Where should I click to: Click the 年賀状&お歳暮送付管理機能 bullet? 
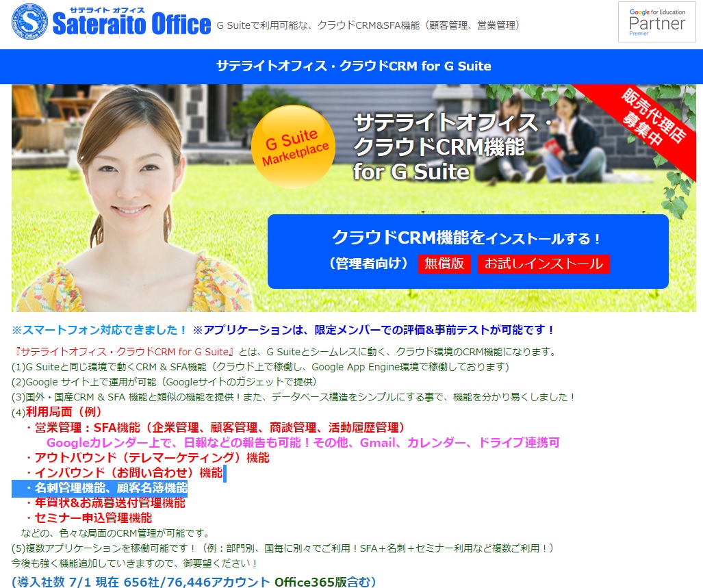pyautogui.click(x=105, y=503)
